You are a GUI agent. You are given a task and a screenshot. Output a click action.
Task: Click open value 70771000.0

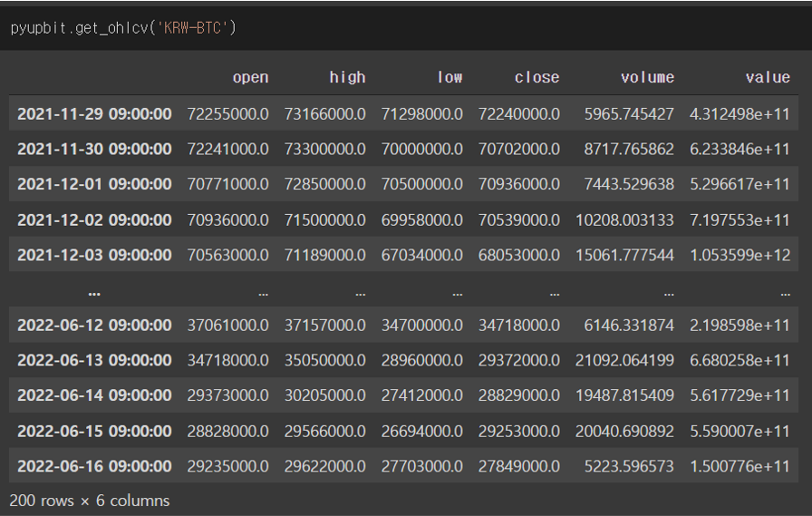[227, 184]
